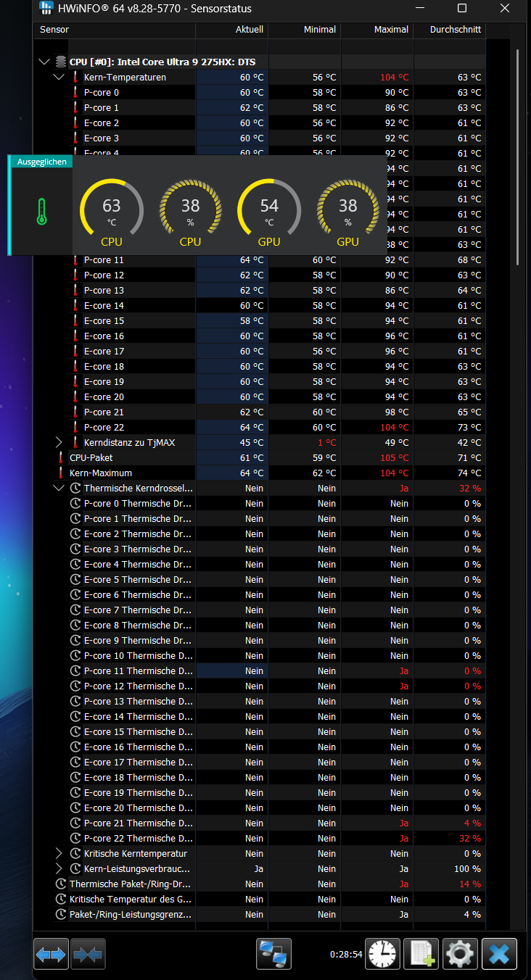This screenshot has height=980, width=531.
Task: Click Kern-Leistungsverbrauc... average 100 %
Action: [x=467, y=869]
